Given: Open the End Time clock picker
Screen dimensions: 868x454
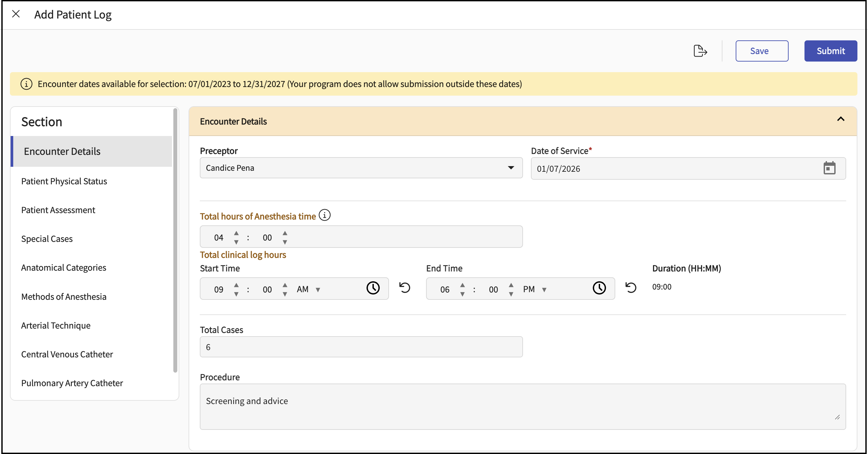Looking at the screenshot, I should (x=599, y=288).
